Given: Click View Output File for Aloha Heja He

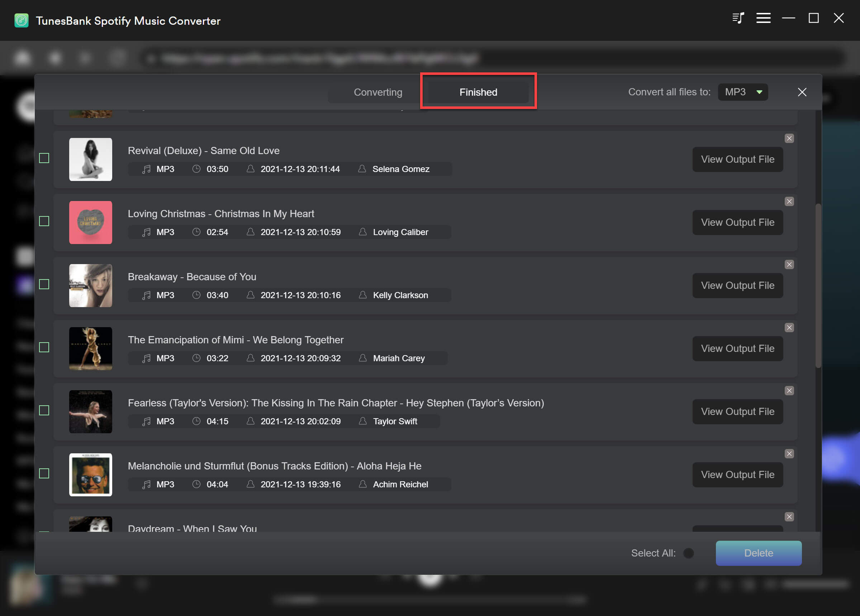Looking at the screenshot, I should pyautogui.click(x=738, y=474).
